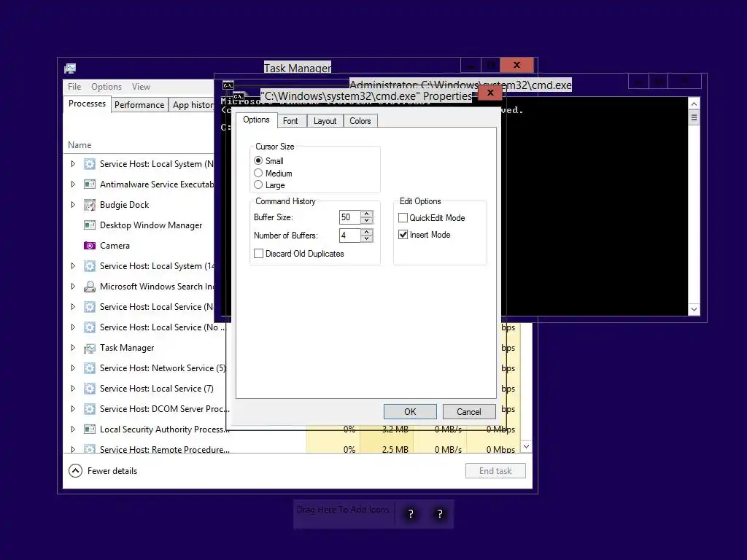
Task: Click the gear icon of Service Host: Remote Procedure row
Action: (90, 448)
